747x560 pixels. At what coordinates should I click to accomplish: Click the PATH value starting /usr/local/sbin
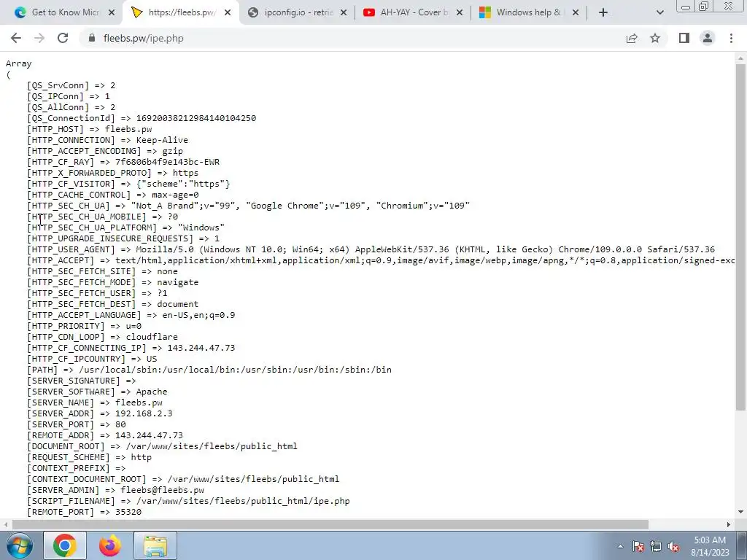point(235,370)
